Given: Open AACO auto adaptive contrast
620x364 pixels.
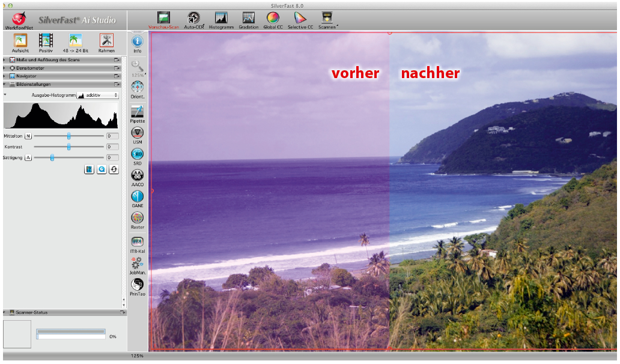Looking at the screenshot, I should [x=137, y=178].
